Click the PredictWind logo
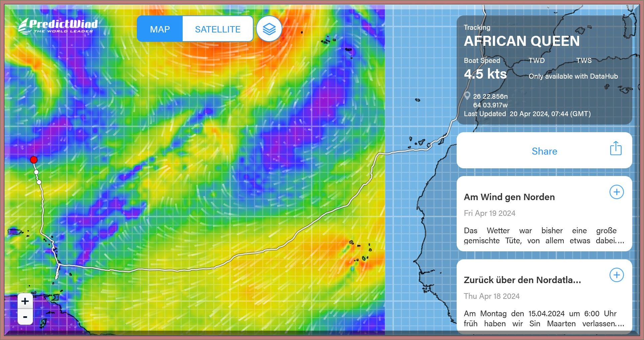 tap(58, 26)
